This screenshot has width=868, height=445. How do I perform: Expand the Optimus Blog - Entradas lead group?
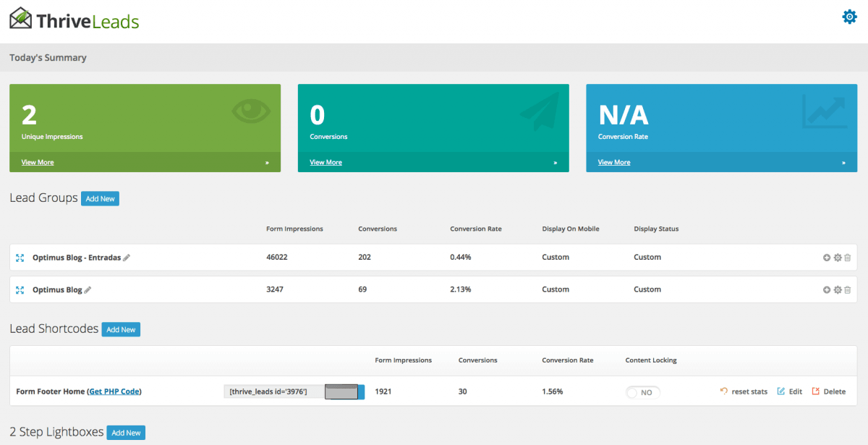(20, 258)
